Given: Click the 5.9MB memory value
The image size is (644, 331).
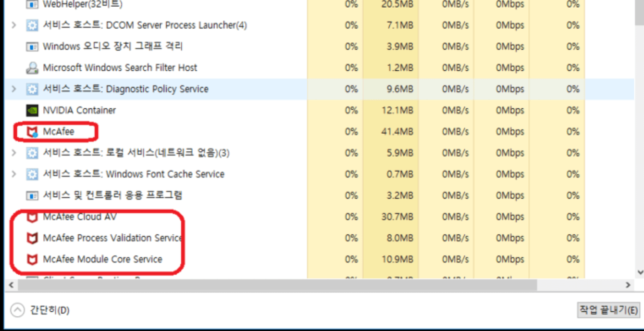Looking at the screenshot, I should [400, 153].
